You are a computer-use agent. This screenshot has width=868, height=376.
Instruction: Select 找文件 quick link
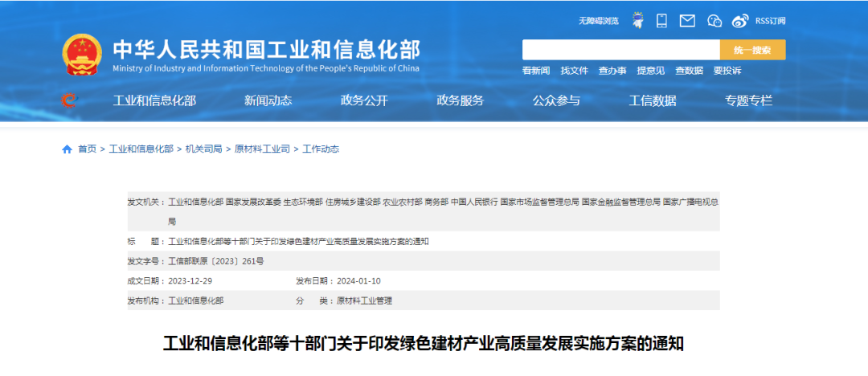pos(574,71)
